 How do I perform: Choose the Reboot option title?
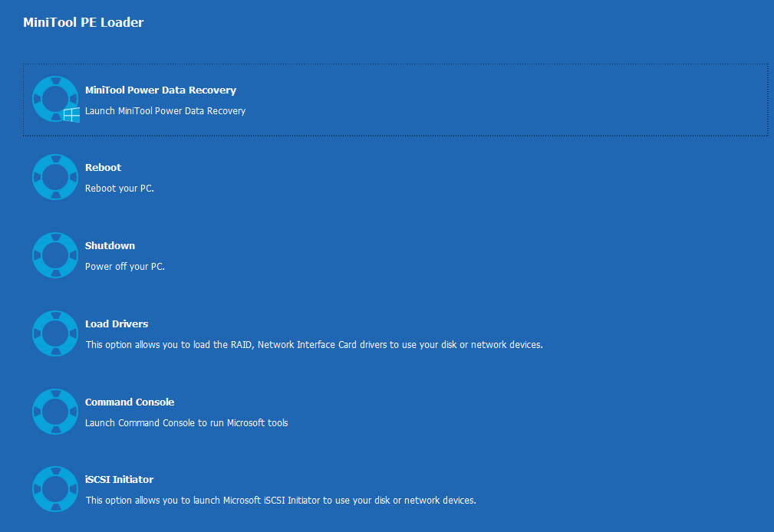point(103,167)
